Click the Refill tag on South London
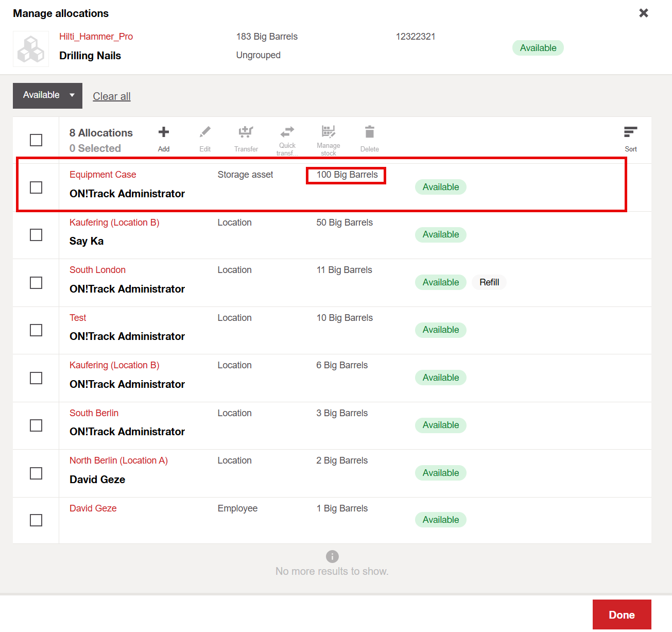 point(489,282)
